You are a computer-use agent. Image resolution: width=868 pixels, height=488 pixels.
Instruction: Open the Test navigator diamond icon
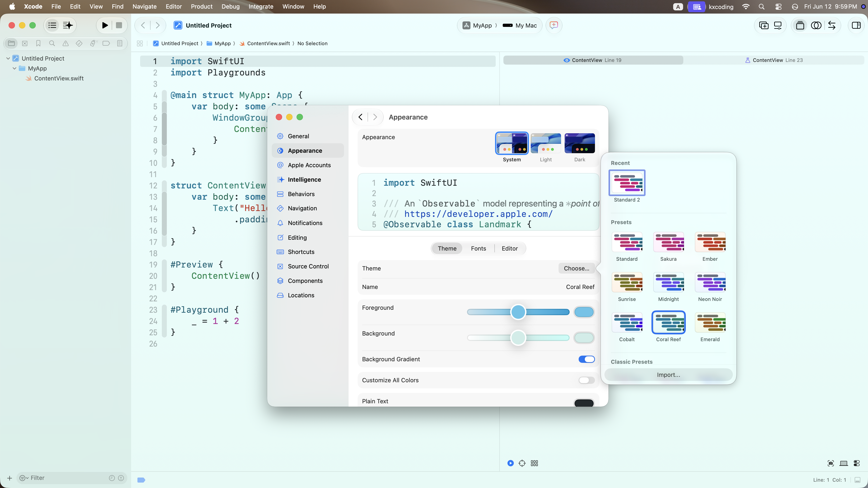pyautogui.click(x=79, y=43)
